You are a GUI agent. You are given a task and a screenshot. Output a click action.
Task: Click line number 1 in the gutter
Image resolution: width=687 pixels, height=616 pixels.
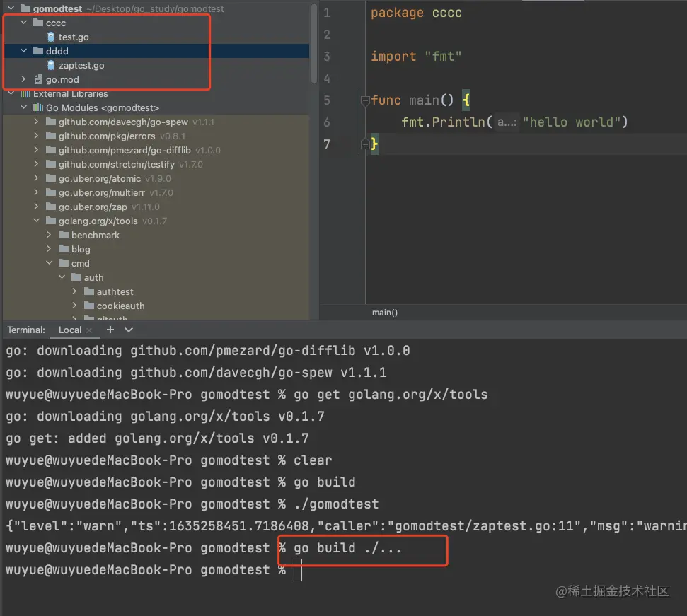327,13
